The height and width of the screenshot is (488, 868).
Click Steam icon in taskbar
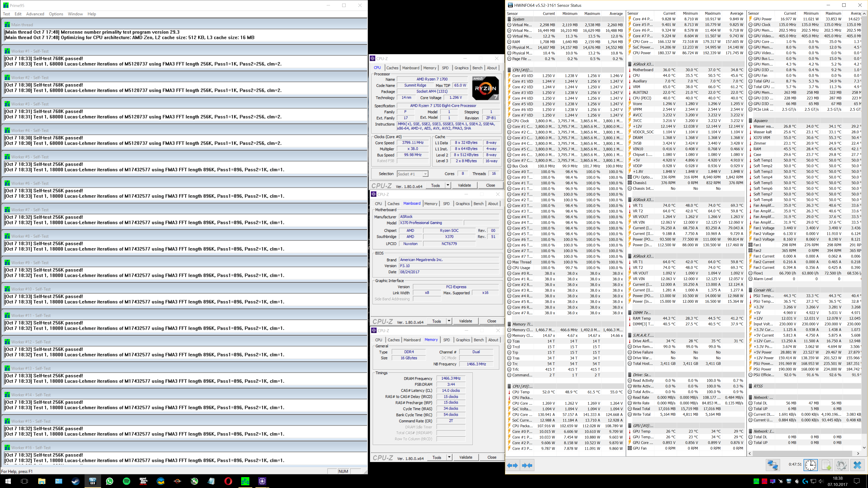coord(75,481)
